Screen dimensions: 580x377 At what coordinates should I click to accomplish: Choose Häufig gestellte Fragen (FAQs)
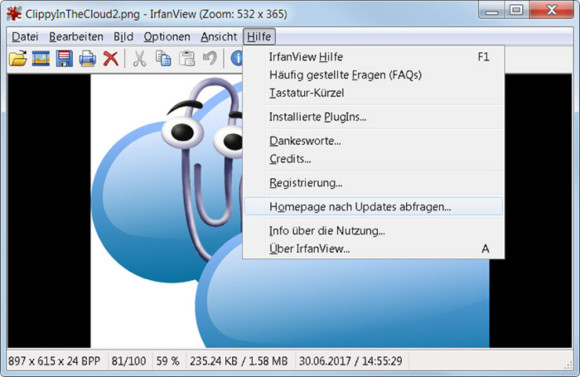374,75
